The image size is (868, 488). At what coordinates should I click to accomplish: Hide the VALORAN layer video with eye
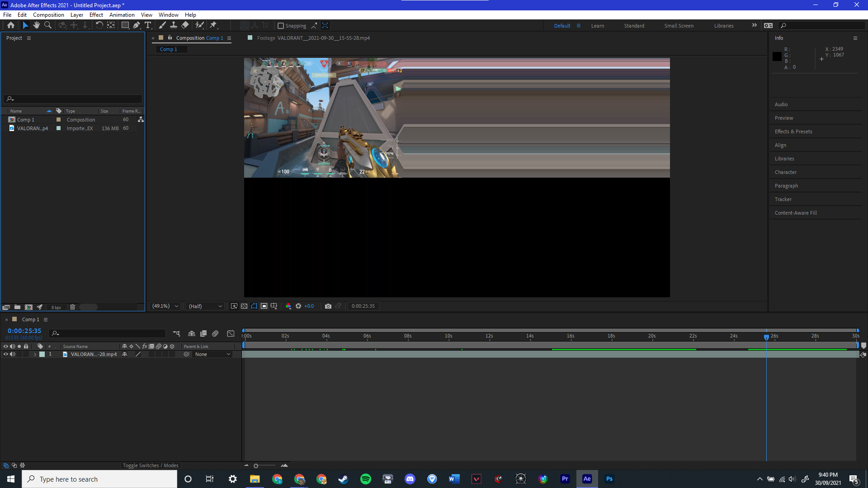5,354
